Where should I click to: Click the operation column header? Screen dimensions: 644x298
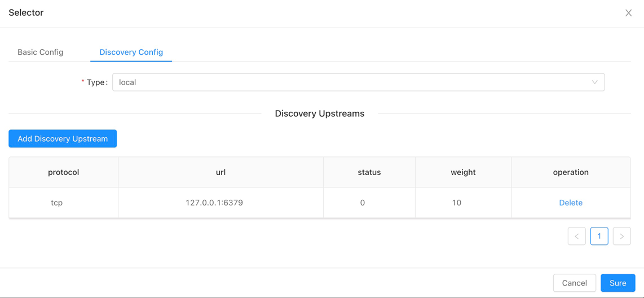pyautogui.click(x=571, y=172)
